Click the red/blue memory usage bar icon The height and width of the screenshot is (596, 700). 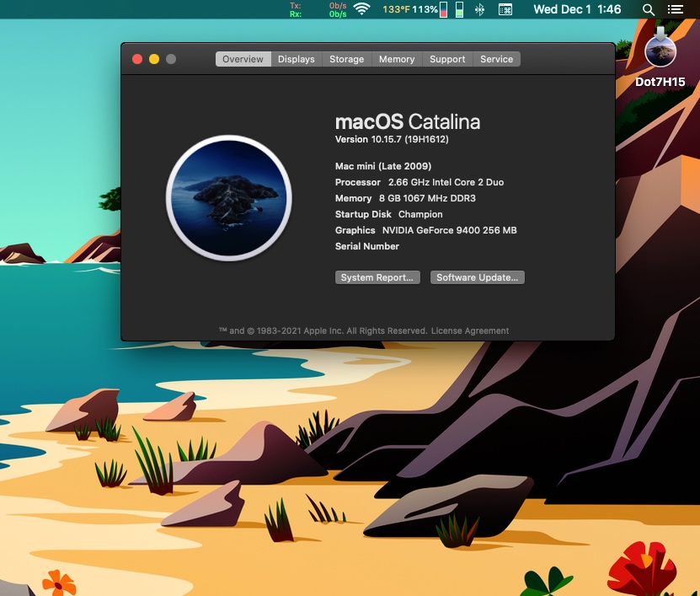click(443, 9)
